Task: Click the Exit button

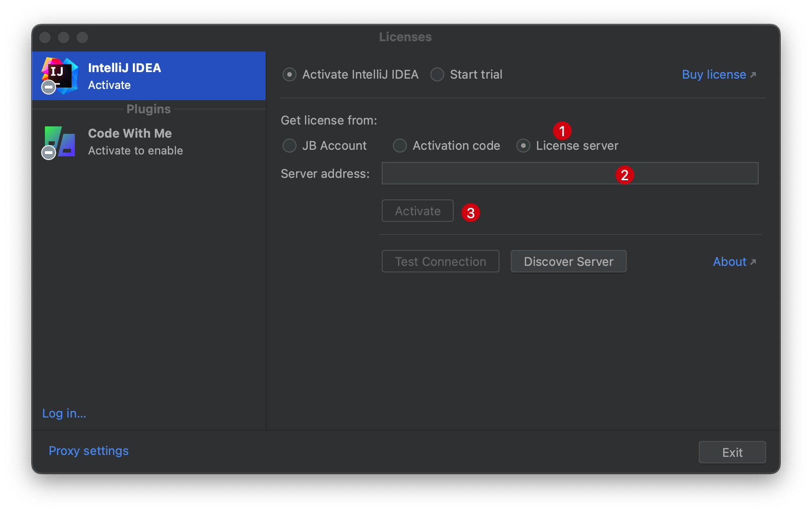Action: click(x=732, y=452)
